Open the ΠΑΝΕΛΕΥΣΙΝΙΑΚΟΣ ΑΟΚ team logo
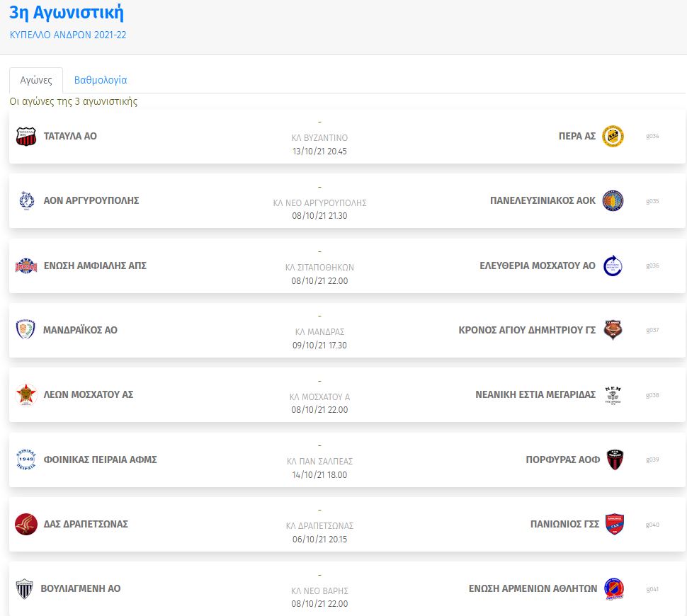The height and width of the screenshot is (616, 687). pos(613,200)
